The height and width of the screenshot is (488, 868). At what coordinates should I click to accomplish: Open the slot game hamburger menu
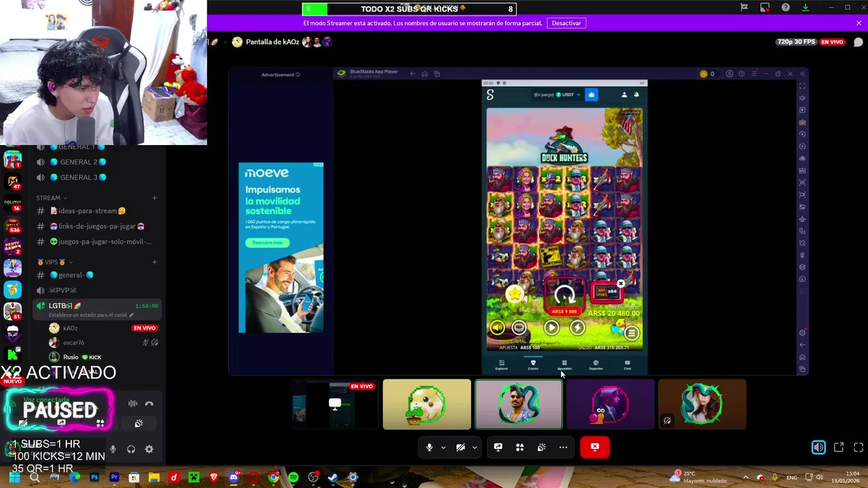pos(631,333)
